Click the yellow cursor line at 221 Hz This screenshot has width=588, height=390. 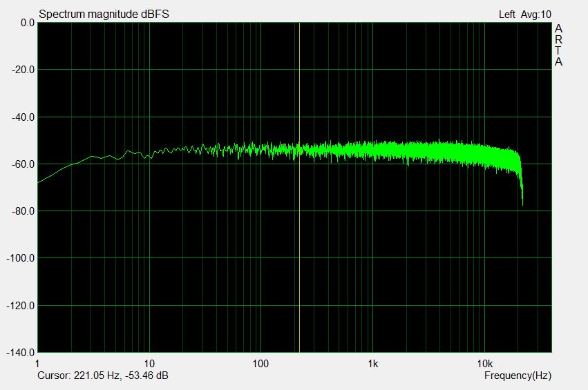[299, 187]
